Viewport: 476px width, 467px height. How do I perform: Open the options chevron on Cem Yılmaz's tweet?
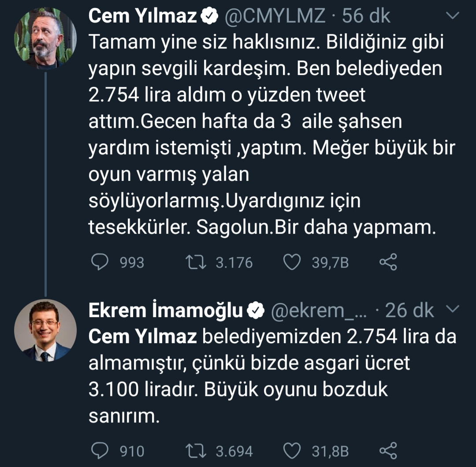452,15
